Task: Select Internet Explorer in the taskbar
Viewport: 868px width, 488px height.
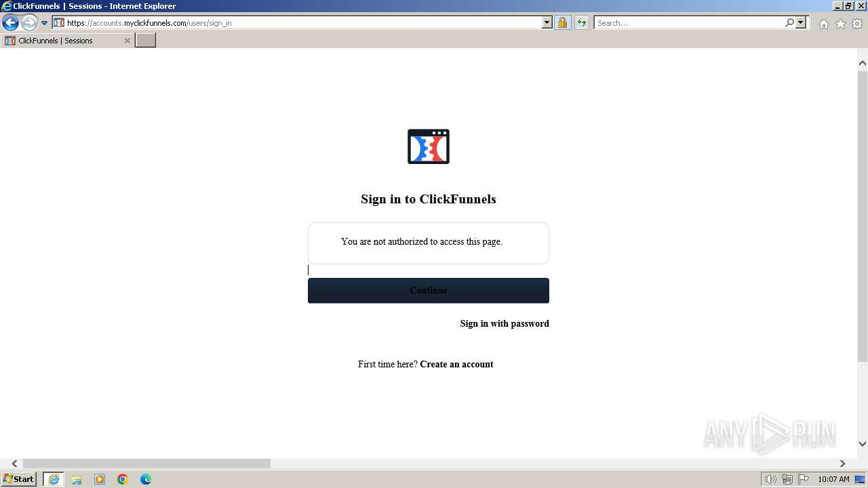Action: 54,479
